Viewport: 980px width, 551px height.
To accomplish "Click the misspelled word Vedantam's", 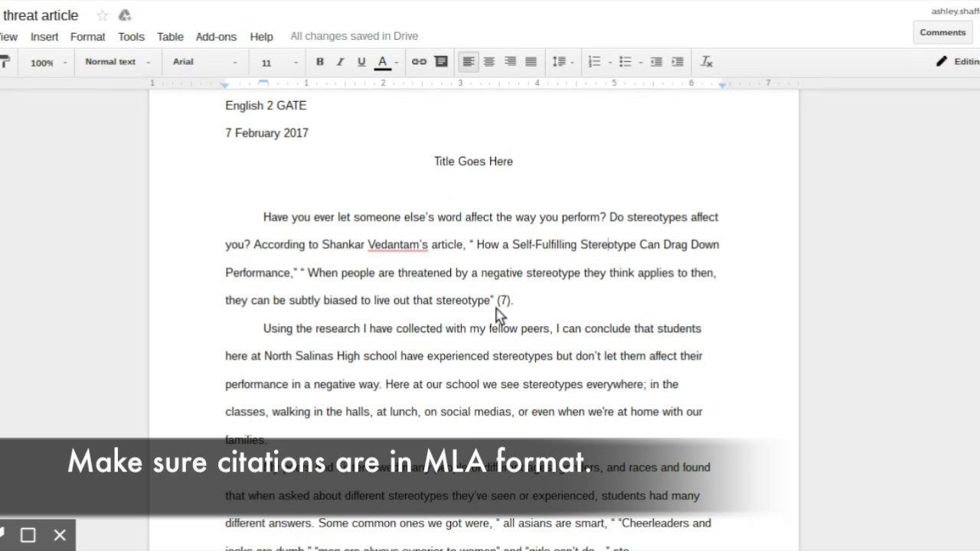I will [398, 245].
